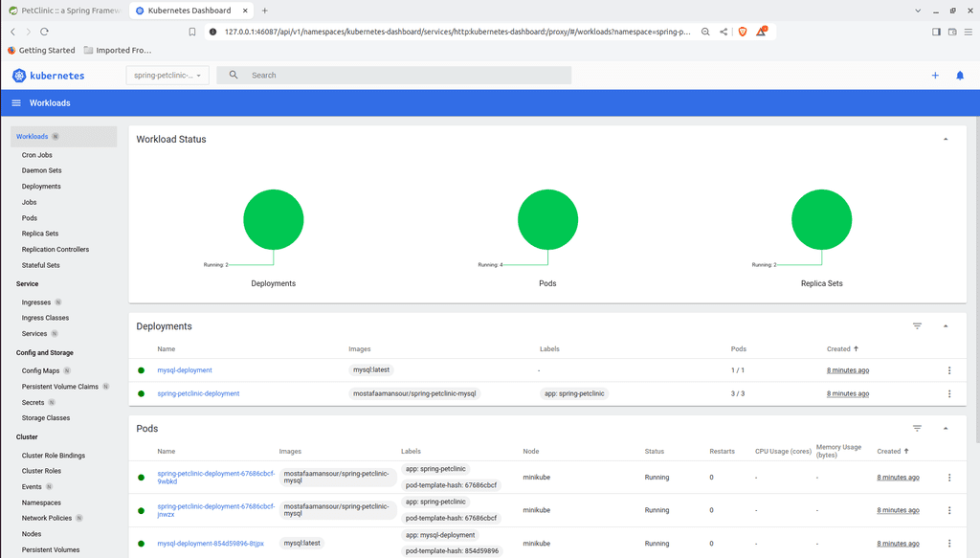Open Secrets in the sidebar

point(33,403)
